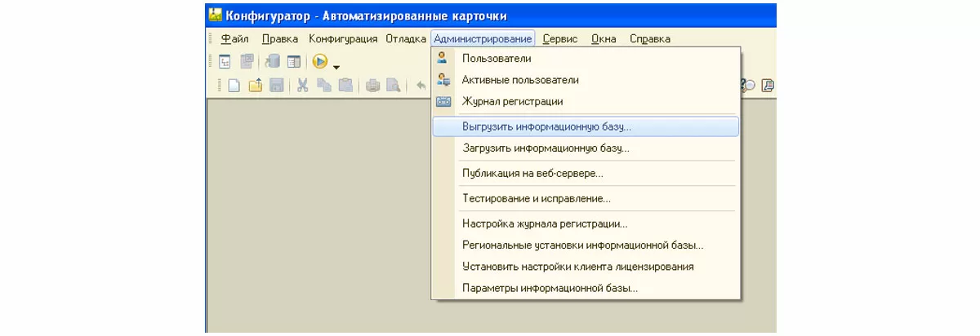Click the paste clipboard icon
The width and height of the screenshot is (980, 336).
pos(345,85)
